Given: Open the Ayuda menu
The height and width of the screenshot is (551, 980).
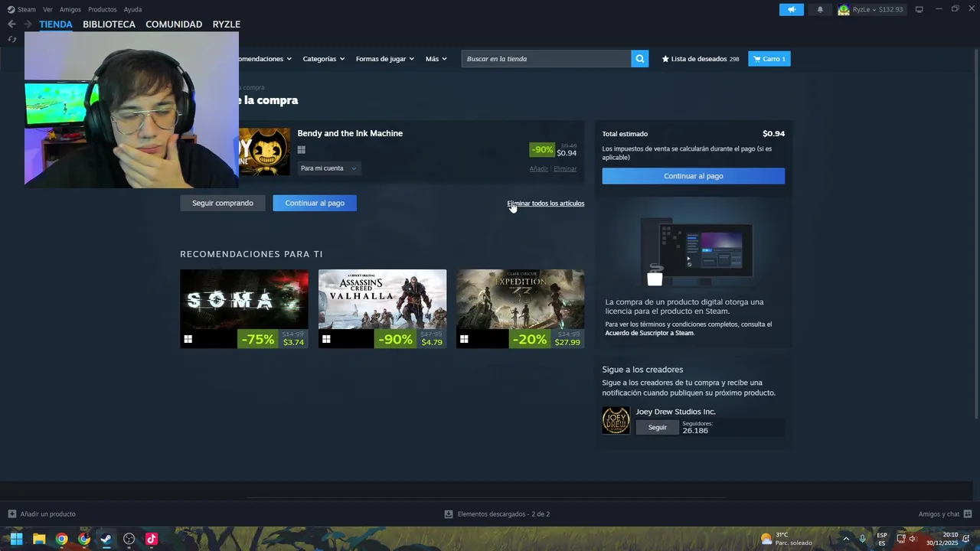Looking at the screenshot, I should tap(132, 9).
